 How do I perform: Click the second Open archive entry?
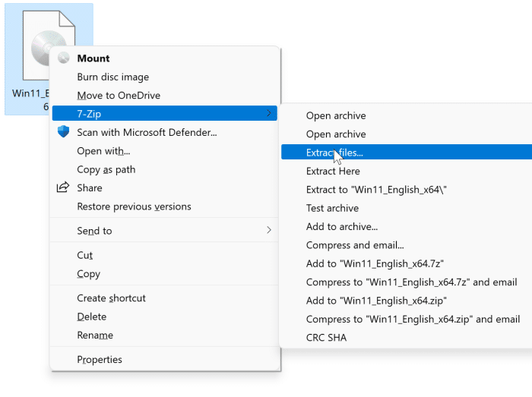click(407, 134)
